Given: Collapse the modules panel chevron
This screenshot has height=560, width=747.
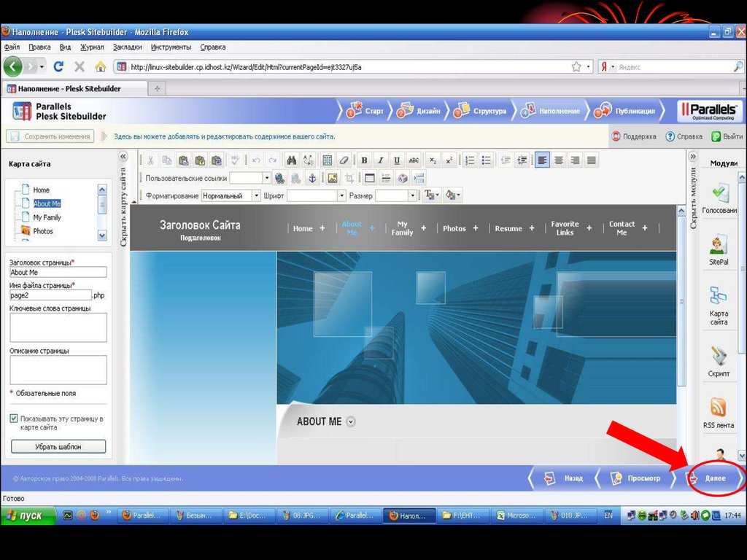Looking at the screenshot, I should coord(693,156).
